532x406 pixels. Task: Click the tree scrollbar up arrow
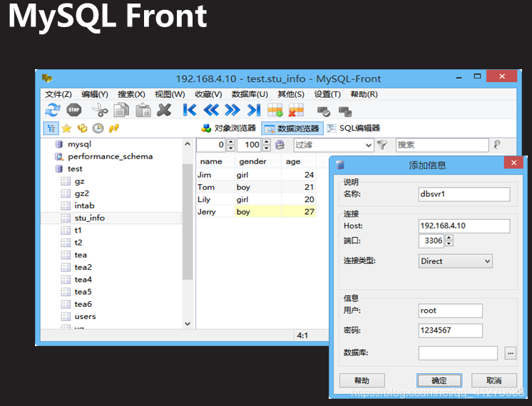pos(188,144)
